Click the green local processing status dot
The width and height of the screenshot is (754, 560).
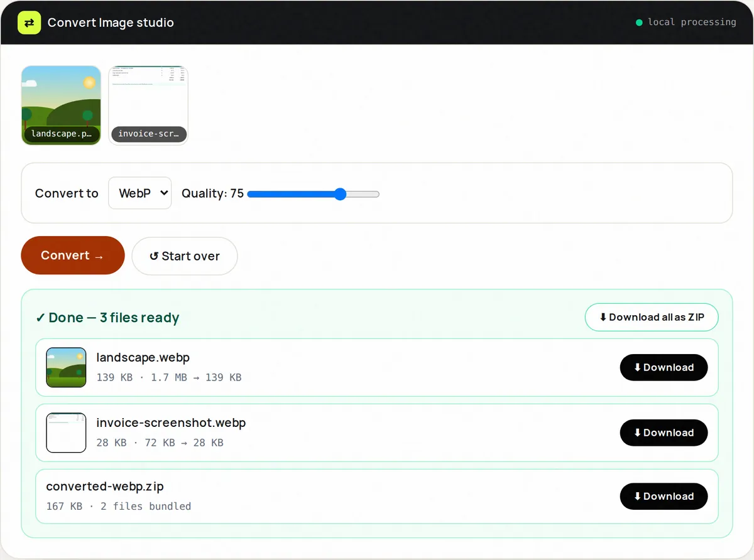coord(639,23)
